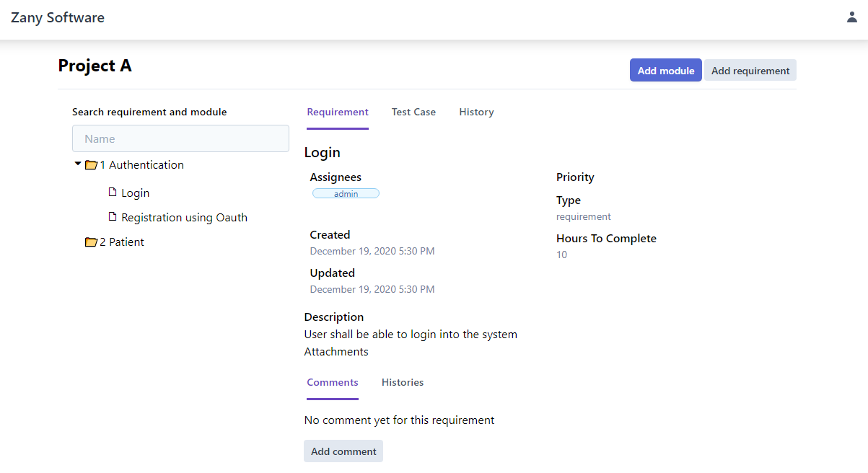The image size is (868, 473).
Task: Click the admin assignee badge
Action: [346, 194]
